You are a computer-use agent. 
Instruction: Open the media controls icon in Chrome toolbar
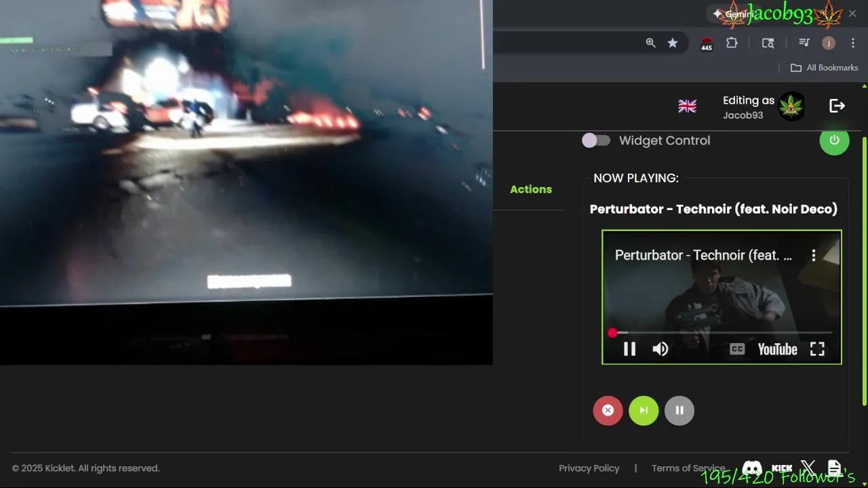tap(804, 43)
